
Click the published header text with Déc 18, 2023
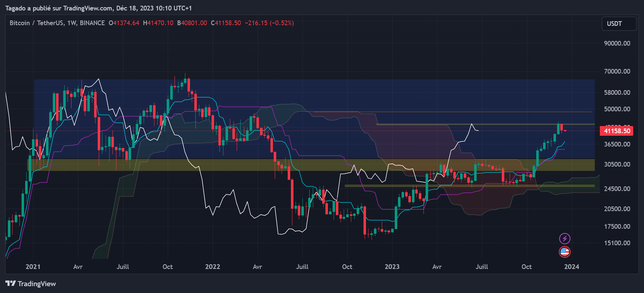click(99, 8)
